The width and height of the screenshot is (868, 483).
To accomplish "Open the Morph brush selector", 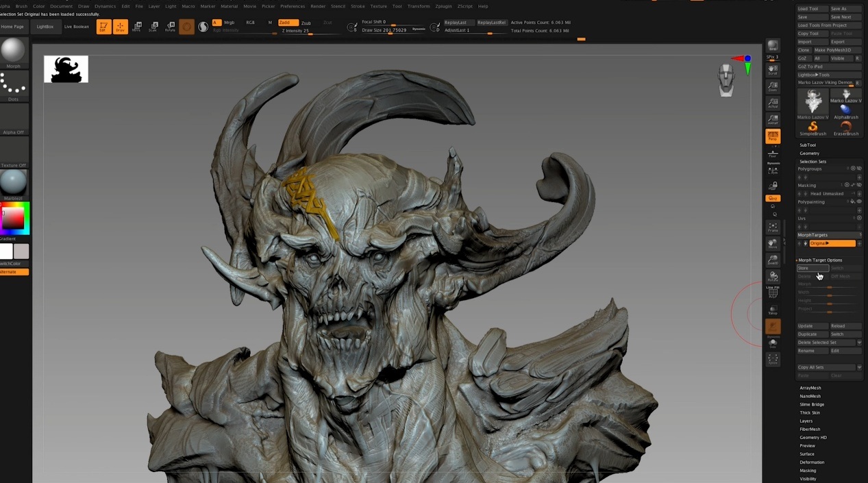I will click(13, 52).
